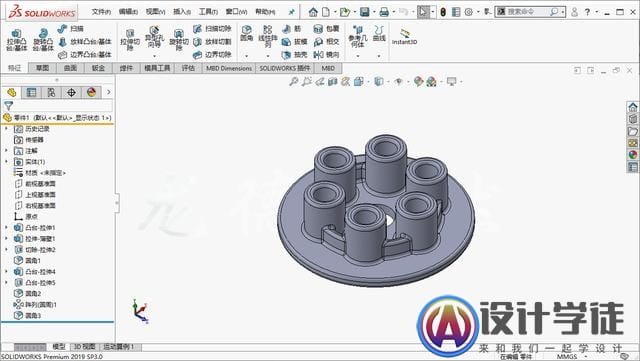Screen dimensions: 640x361
Task: Click the Print icon in the top toolbar
Action: [x=384, y=12]
